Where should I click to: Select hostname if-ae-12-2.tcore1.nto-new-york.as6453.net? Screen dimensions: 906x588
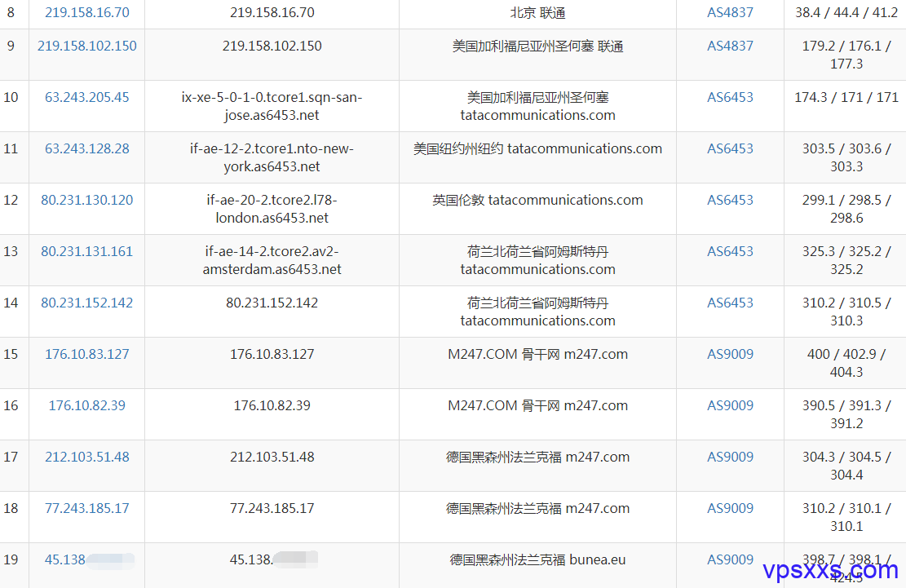point(272,157)
